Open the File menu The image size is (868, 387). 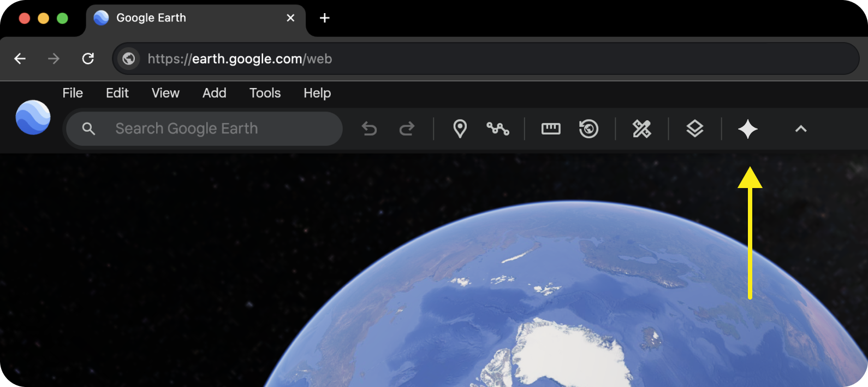(x=73, y=93)
